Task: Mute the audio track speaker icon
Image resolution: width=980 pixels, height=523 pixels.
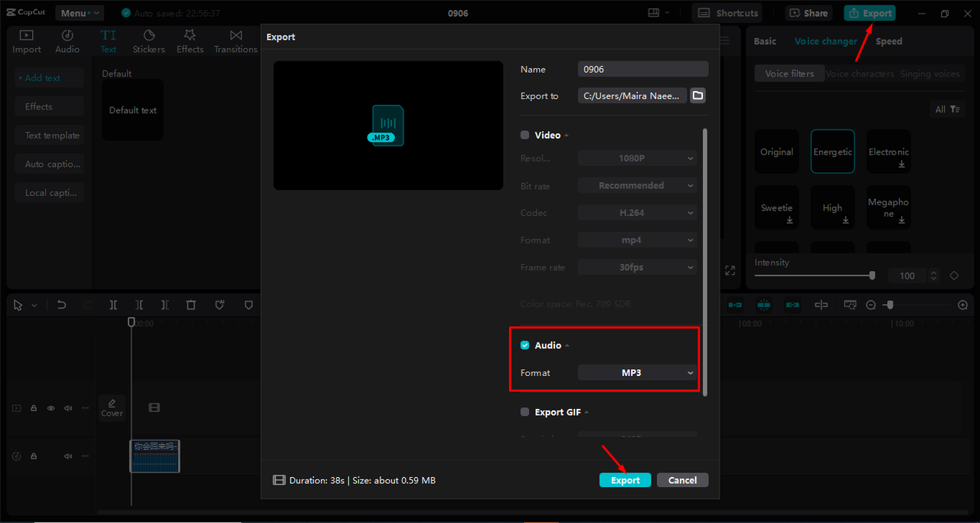Action: pos(68,456)
